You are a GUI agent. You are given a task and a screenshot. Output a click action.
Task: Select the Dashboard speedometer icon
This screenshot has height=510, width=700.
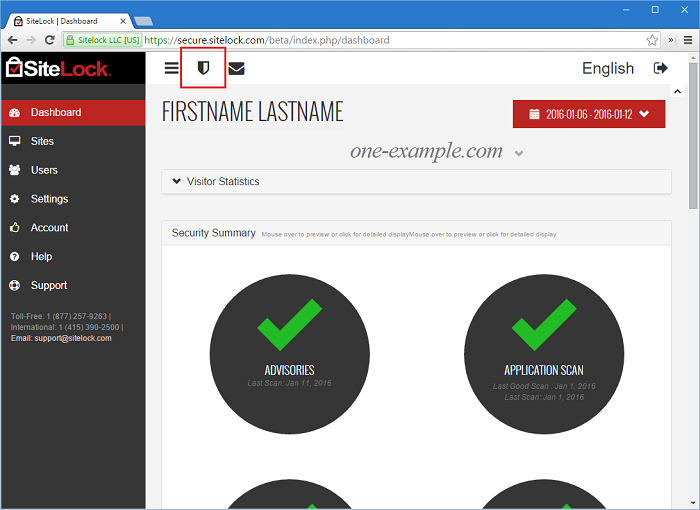tap(15, 113)
